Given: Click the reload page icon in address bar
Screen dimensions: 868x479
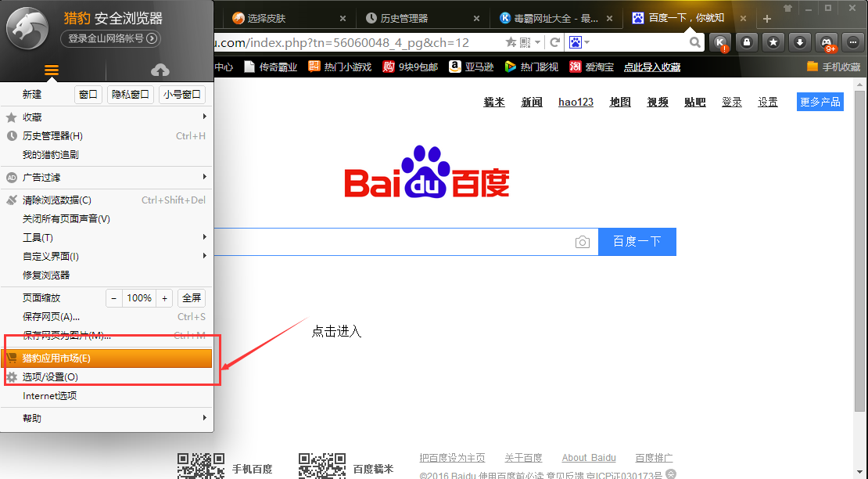Looking at the screenshot, I should 555,42.
